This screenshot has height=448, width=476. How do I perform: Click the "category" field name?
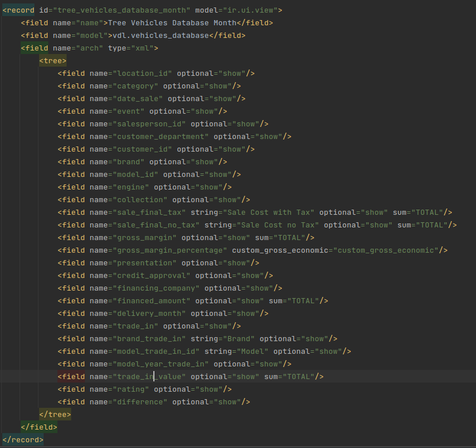(136, 86)
